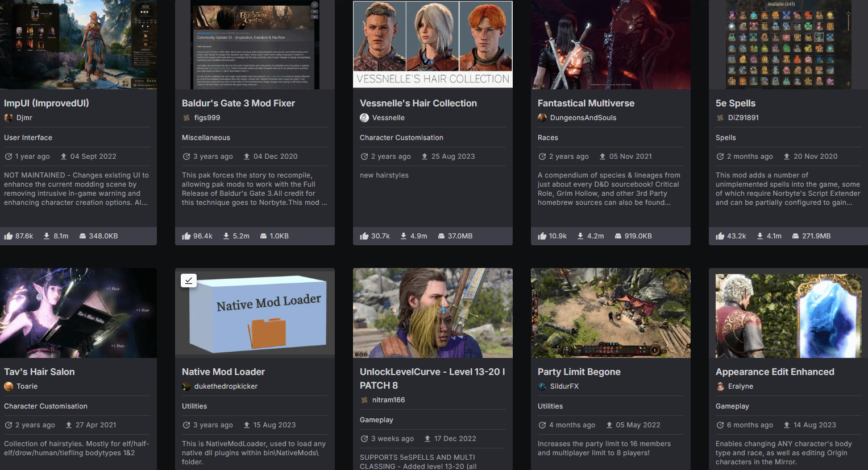This screenshot has height=470, width=868.
Task: Click SildurFX's author avatar icon
Action: click(x=542, y=386)
